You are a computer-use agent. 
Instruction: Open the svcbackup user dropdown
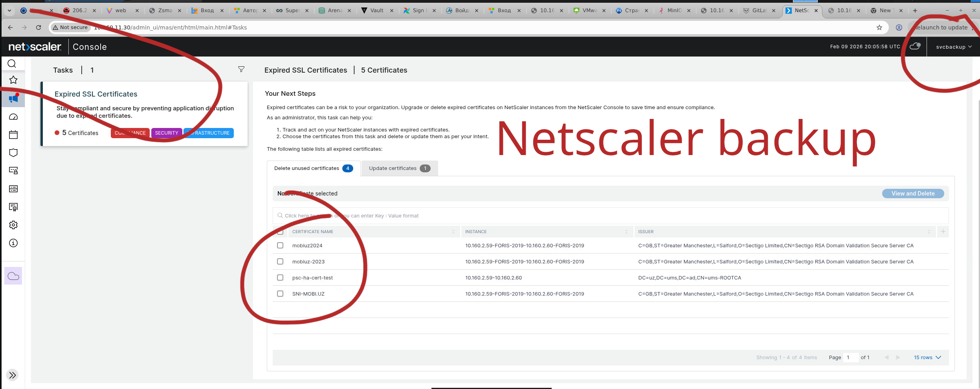[x=954, y=47]
